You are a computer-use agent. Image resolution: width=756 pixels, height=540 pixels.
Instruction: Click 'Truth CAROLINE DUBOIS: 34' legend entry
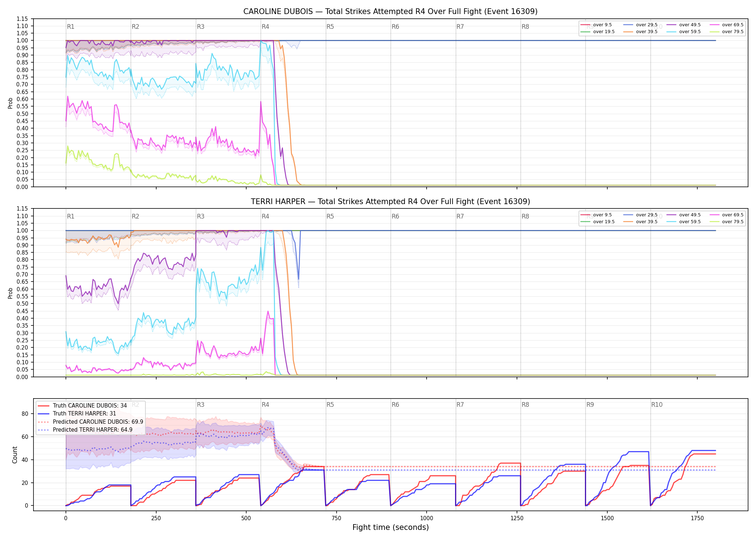(x=82, y=405)
